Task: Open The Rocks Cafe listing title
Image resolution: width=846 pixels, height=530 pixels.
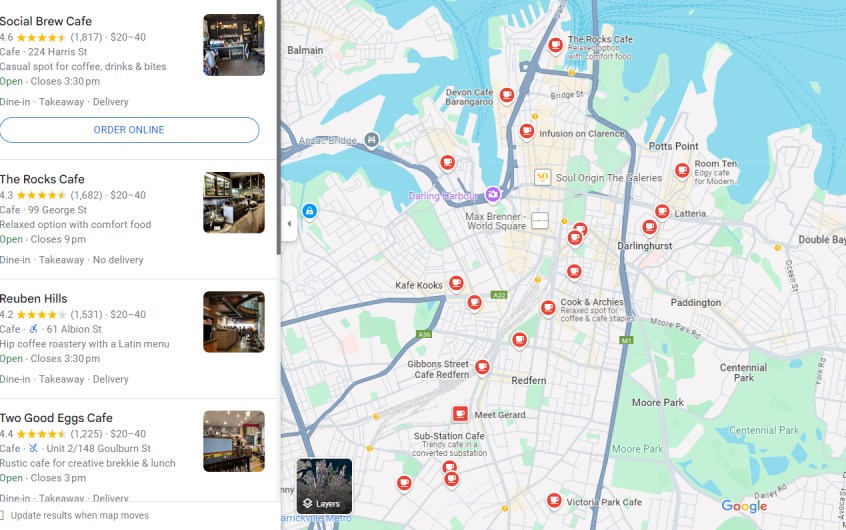Action: point(42,179)
